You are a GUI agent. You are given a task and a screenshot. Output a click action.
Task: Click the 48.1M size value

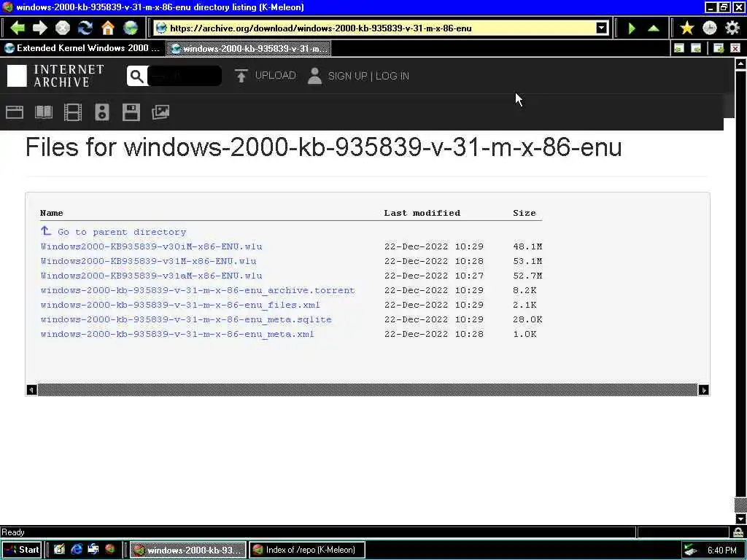pos(527,246)
